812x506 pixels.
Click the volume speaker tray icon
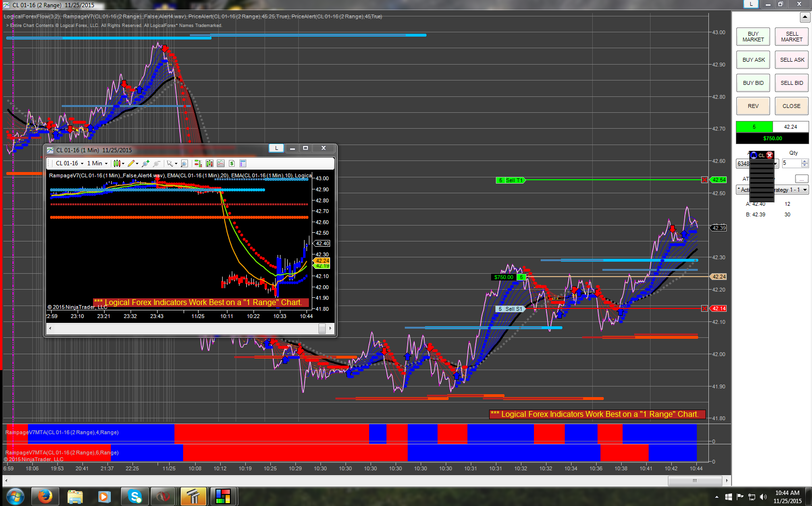tap(763, 497)
